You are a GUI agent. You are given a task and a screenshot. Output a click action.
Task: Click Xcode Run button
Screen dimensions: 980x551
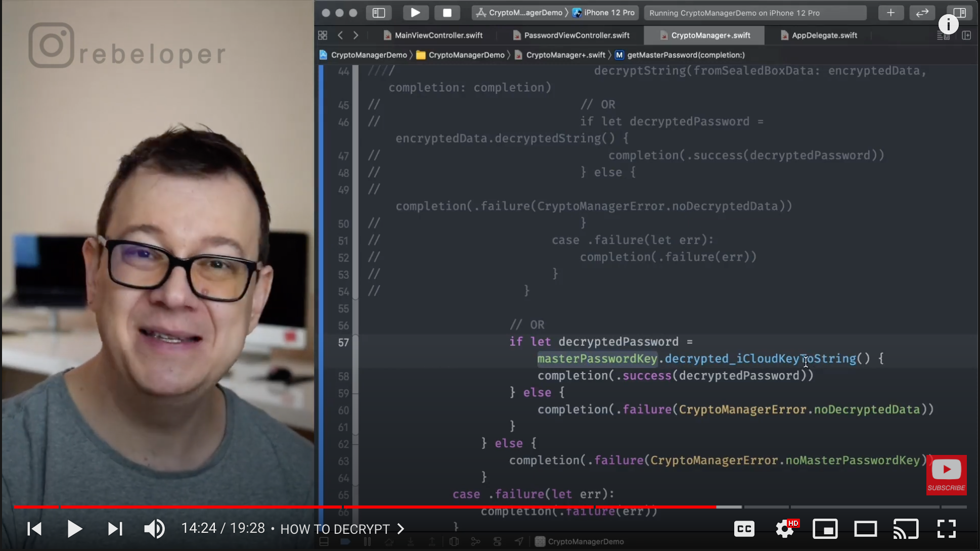(415, 13)
